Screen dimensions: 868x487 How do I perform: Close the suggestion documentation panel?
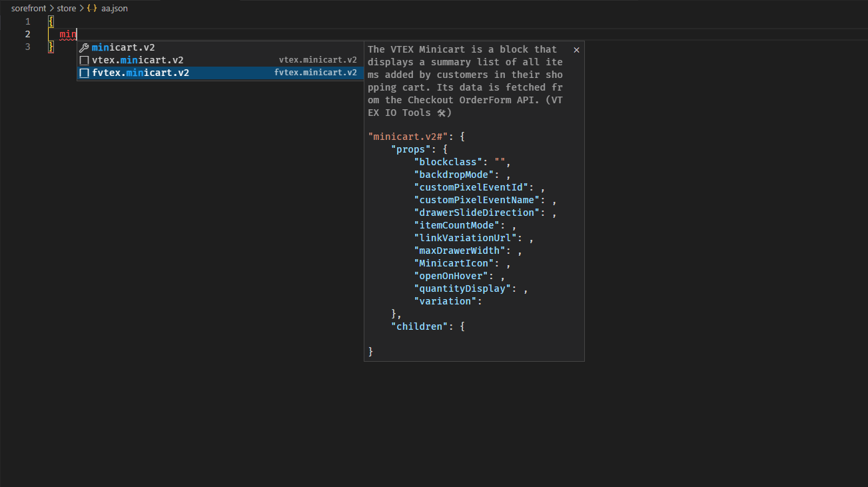(x=576, y=49)
